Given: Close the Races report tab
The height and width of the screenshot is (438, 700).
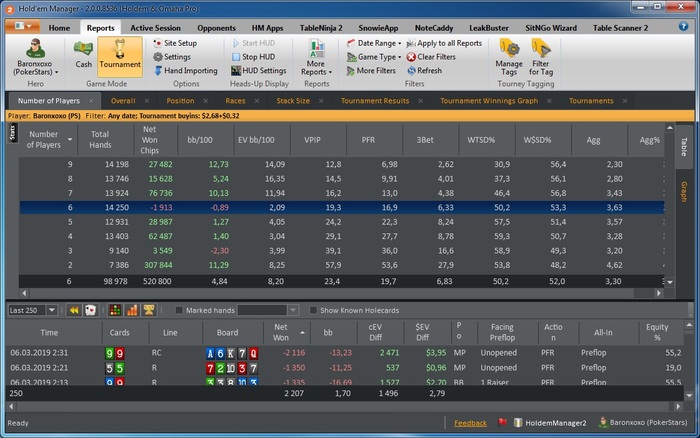Looking at the screenshot, I should pos(257,101).
